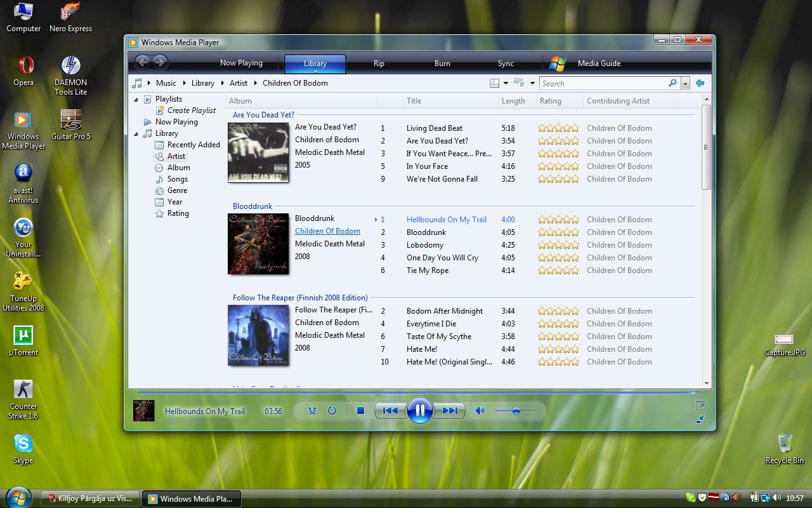Rate Tie My Rope using its stars
The width and height of the screenshot is (812, 508).
(x=559, y=271)
